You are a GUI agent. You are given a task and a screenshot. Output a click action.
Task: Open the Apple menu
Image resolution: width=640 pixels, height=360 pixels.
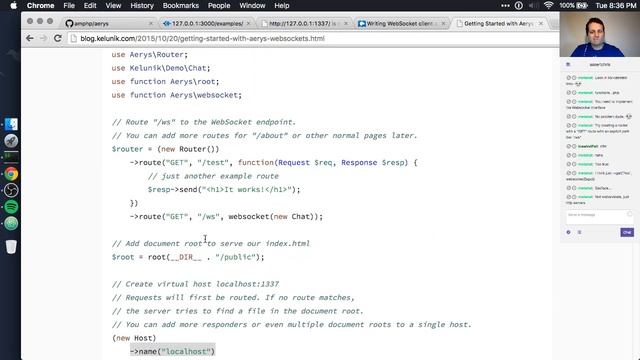tap(13, 6)
